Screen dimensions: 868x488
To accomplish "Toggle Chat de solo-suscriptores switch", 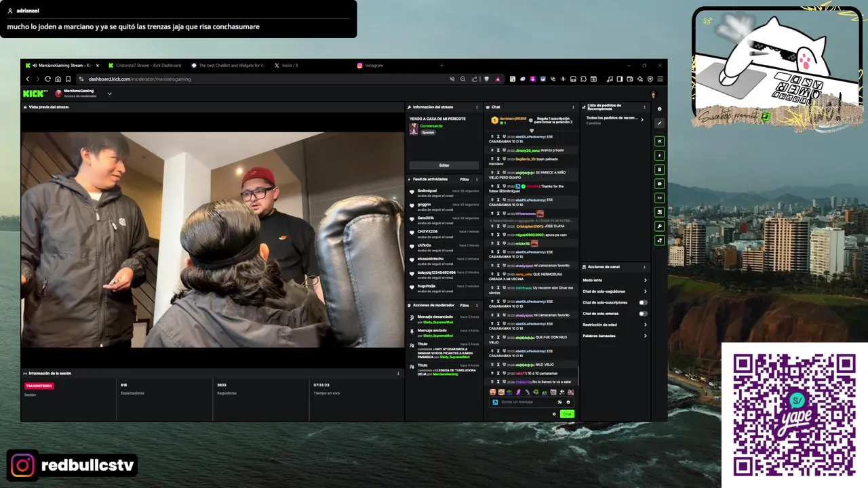I will pos(643,302).
